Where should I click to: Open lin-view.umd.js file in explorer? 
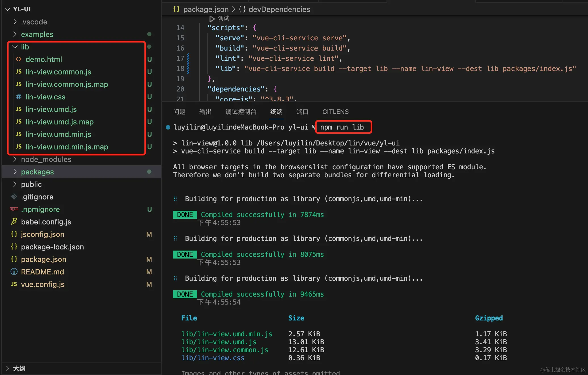tap(51, 109)
